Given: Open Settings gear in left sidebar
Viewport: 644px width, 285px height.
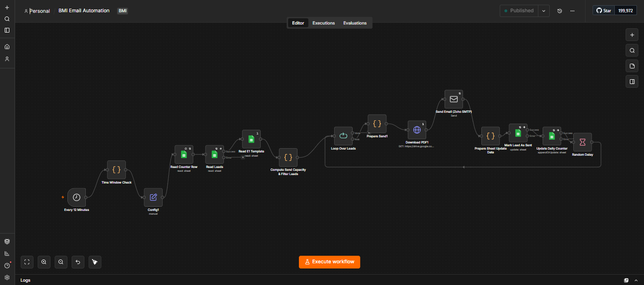Looking at the screenshot, I should click(x=7, y=277).
